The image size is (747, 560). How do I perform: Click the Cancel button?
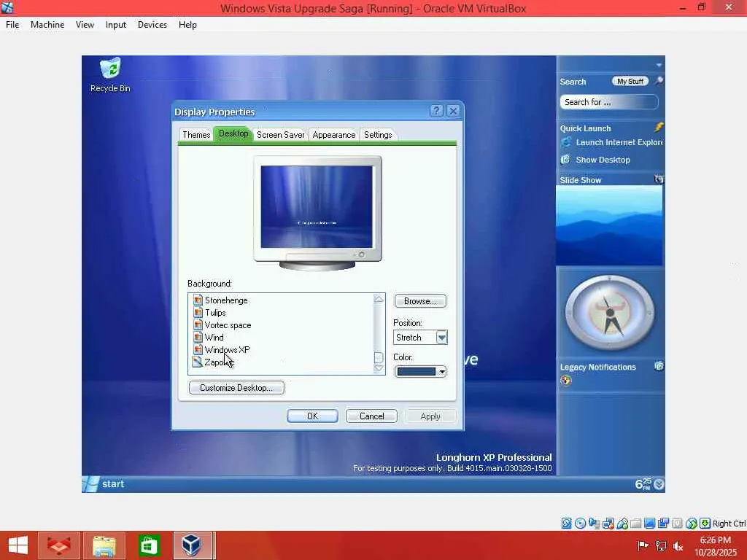(x=371, y=416)
